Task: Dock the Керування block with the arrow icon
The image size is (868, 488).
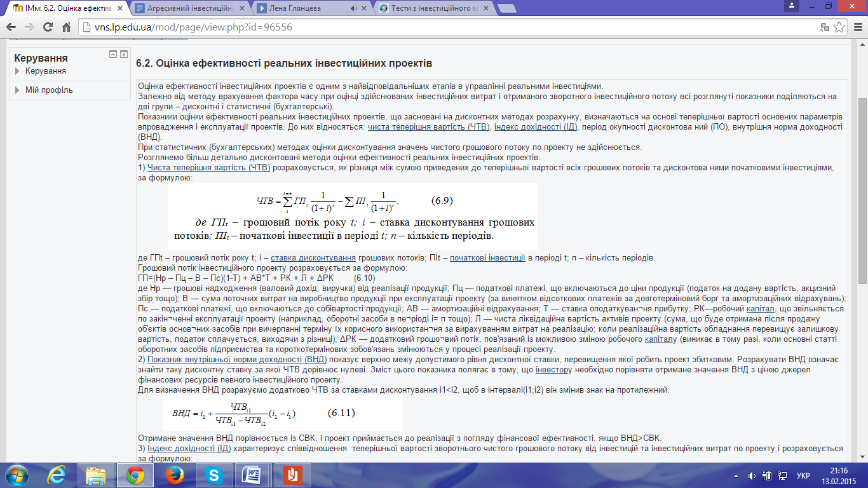Action: click(124, 54)
